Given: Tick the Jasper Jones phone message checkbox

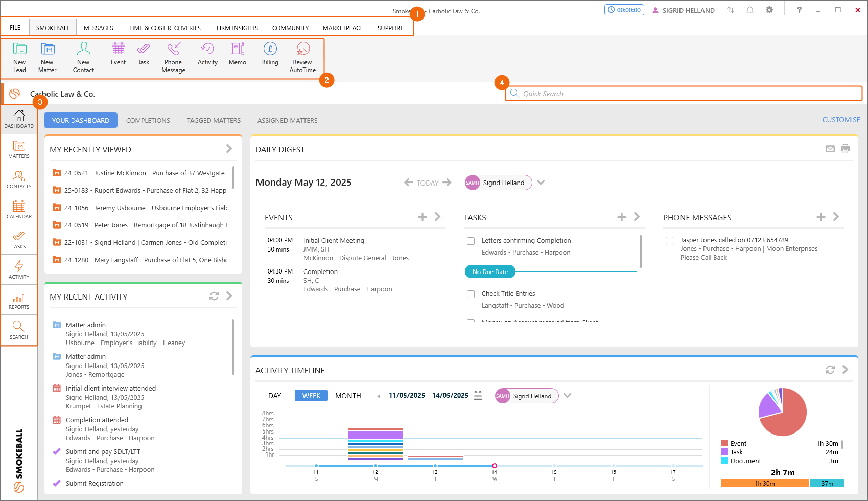Looking at the screenshot, I should 669,240.
